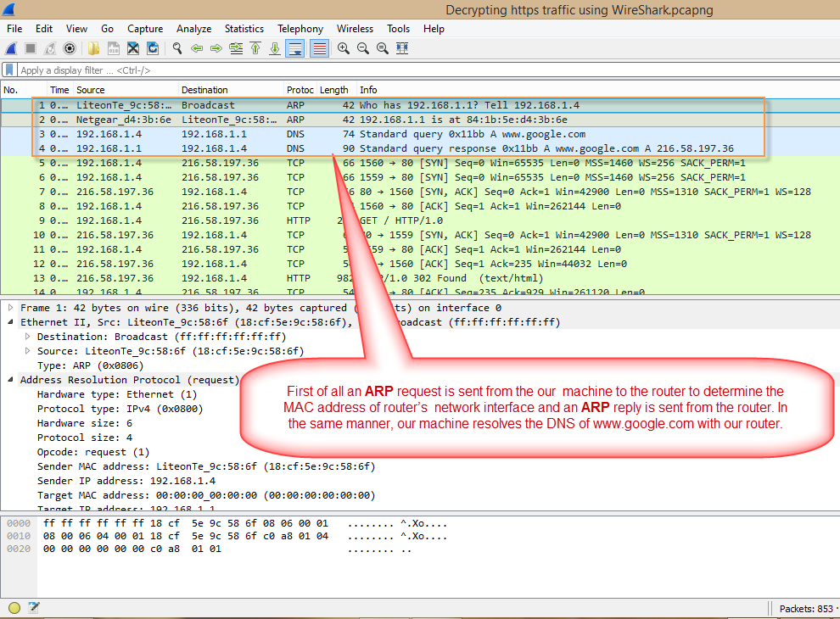
Task: Click the Go to specified packet icon
Action: pos(236,48)
